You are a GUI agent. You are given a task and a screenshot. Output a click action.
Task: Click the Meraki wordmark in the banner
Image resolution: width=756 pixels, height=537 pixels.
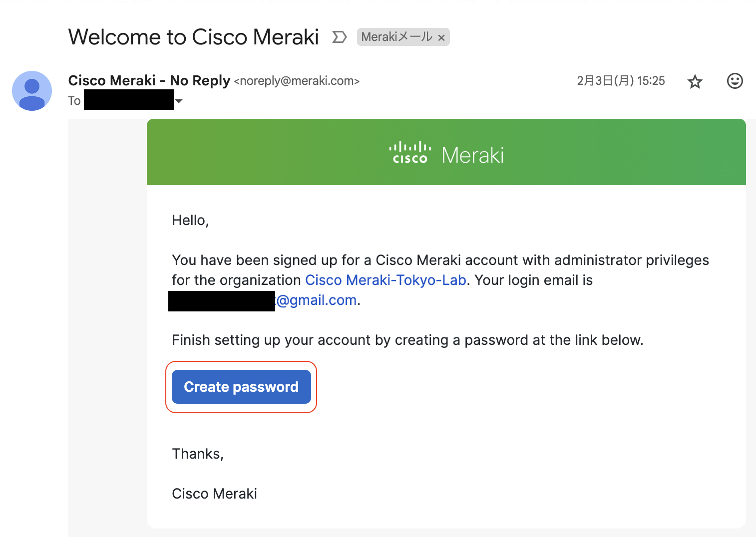[472, 155]
